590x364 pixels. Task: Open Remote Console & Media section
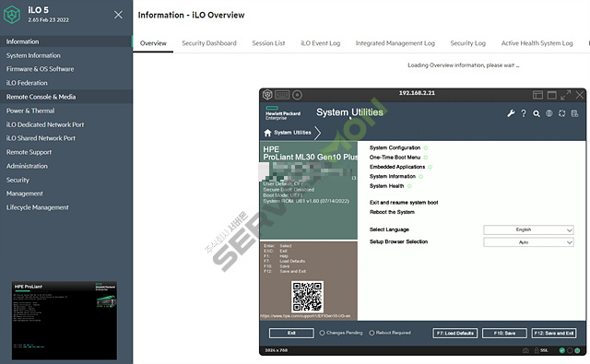(x=65, y=97)
